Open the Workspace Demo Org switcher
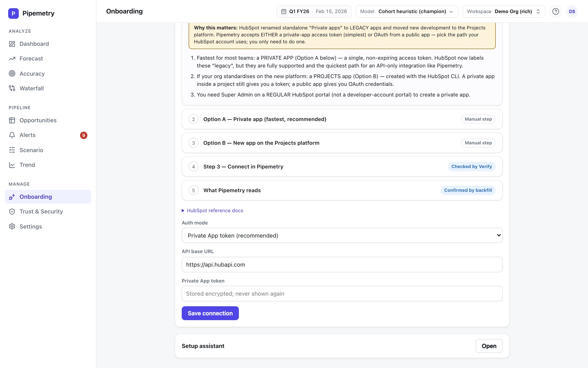Screen dimensions: 588x368 pyautogui.click(x=504, y=11)
